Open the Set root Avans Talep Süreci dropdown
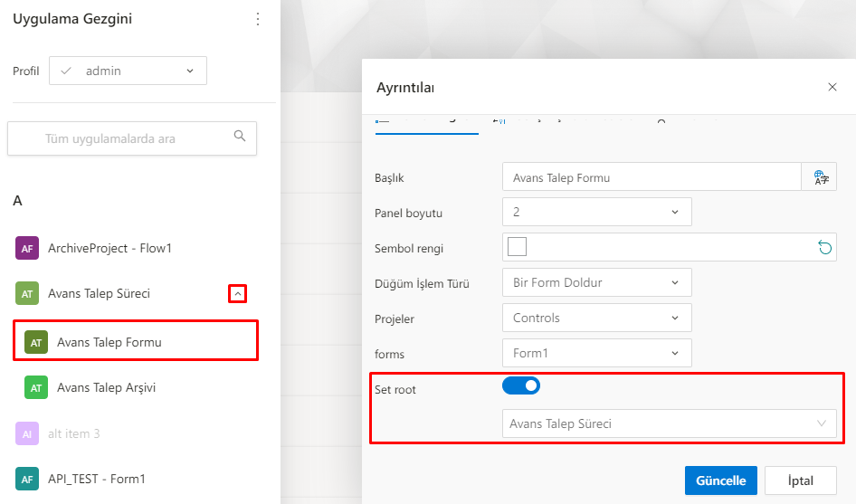Viewport: 856px width, 504px height. tap(669, 423)
